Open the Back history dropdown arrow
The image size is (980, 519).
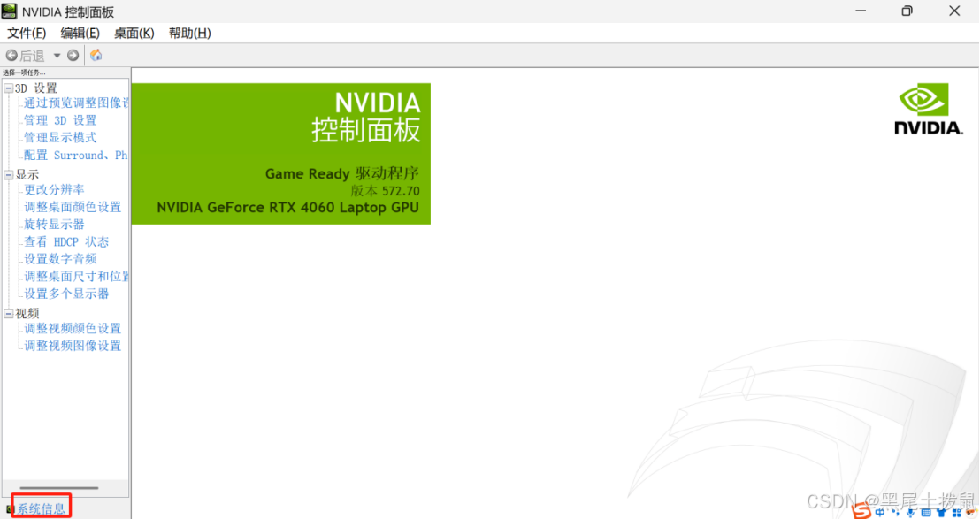57,56
